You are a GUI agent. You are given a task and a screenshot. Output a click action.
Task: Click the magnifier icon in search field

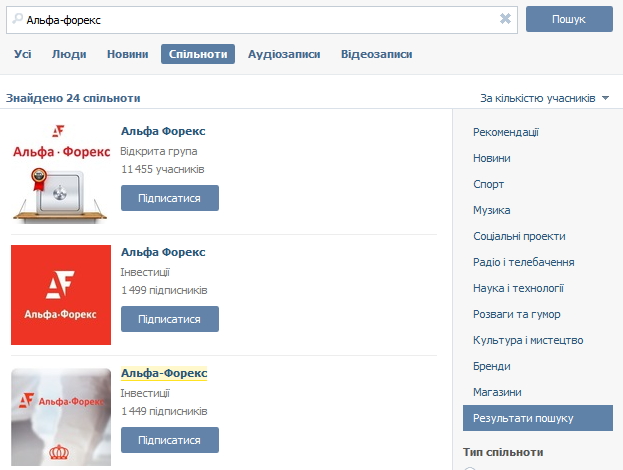(17, 19)
